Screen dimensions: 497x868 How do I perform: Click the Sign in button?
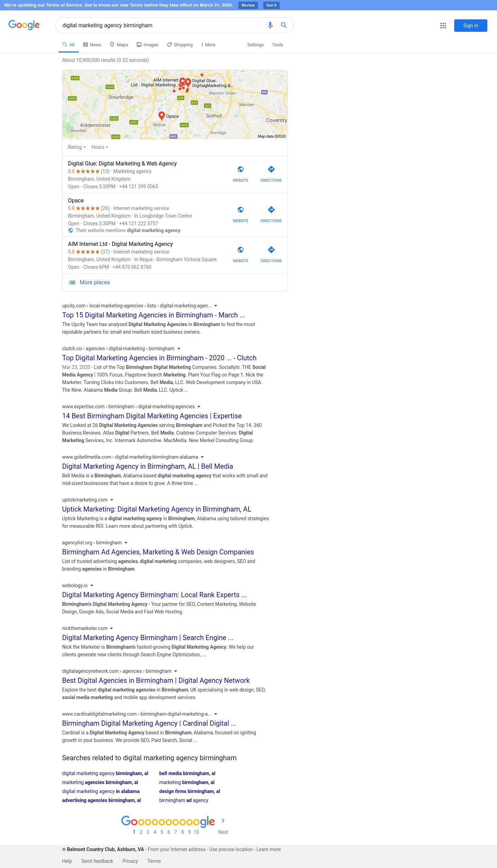(471, 26)
